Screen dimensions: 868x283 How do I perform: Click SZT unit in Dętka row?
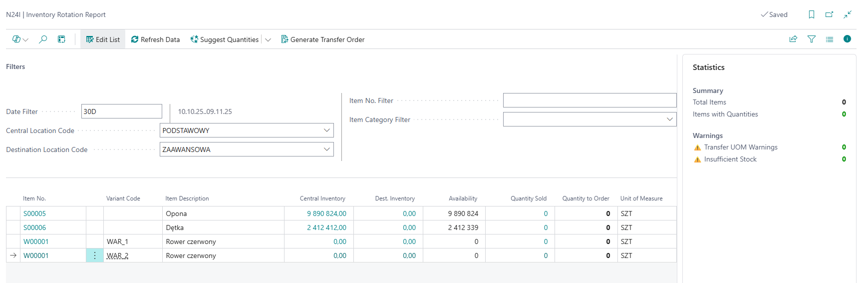pyautogui.click(x=626, y=227)
